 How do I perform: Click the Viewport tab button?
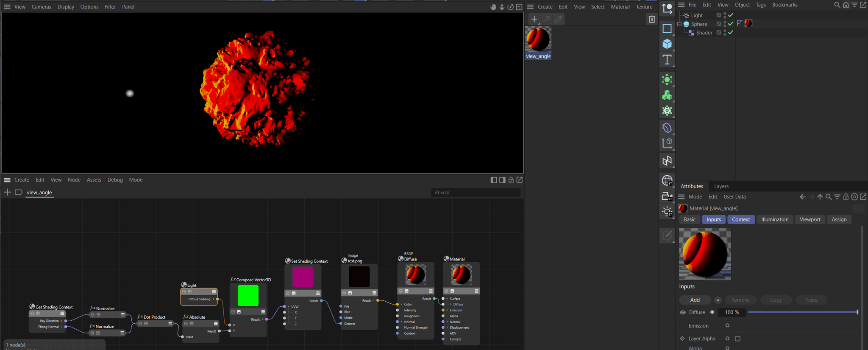click(x=810, y=219)
